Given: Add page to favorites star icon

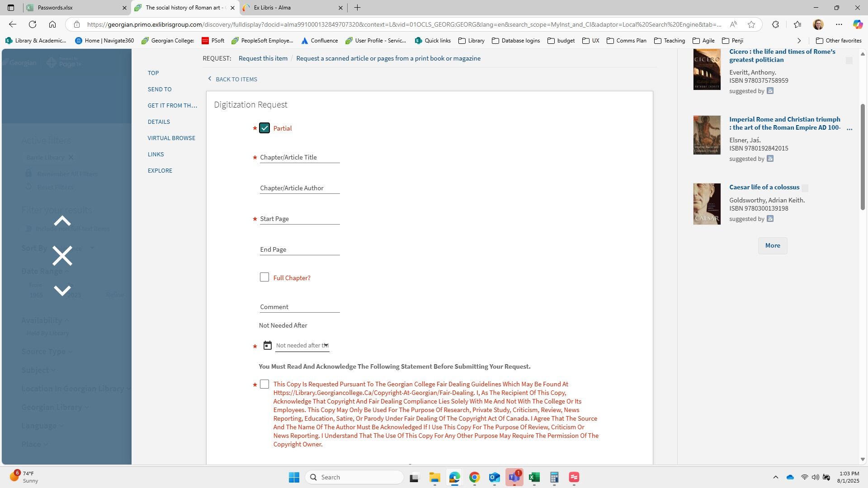Looking at the screenshot, I should pyautogui.click(x=751, y=24).
